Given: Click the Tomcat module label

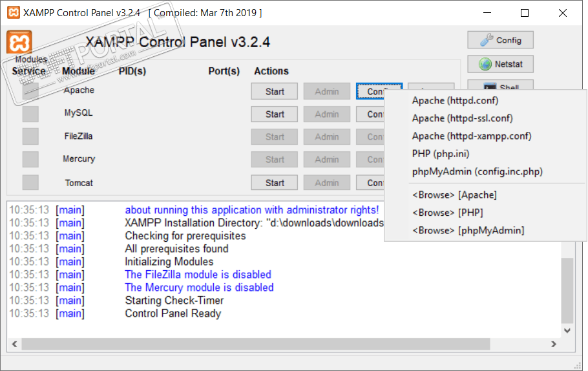Looking at the screenshot, I should tap(79, 183).
